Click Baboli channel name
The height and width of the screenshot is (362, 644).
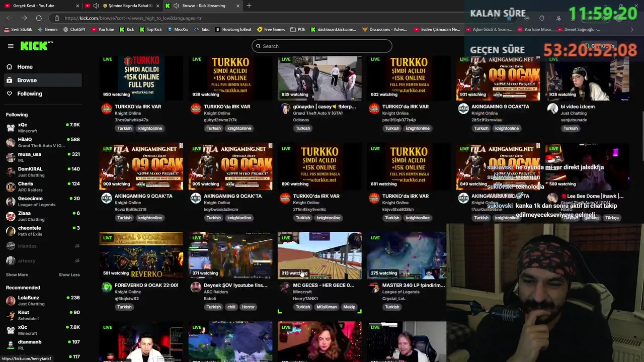point(210,299)
